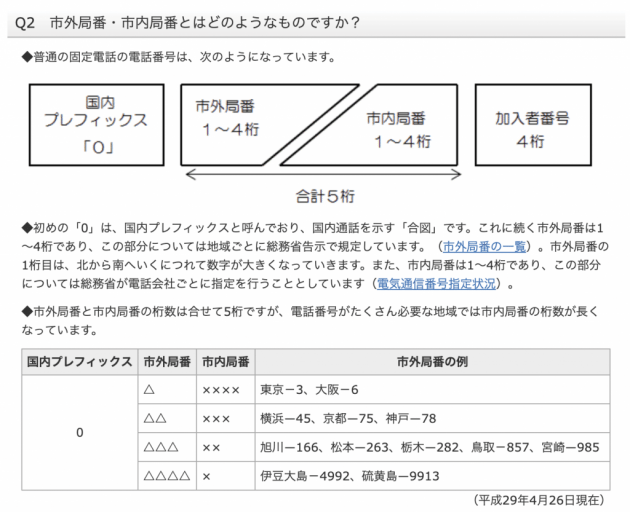The image size is (630, 512).
Task: Click the 市外局番の例 table column header
Action: click(x=432, y=361)
